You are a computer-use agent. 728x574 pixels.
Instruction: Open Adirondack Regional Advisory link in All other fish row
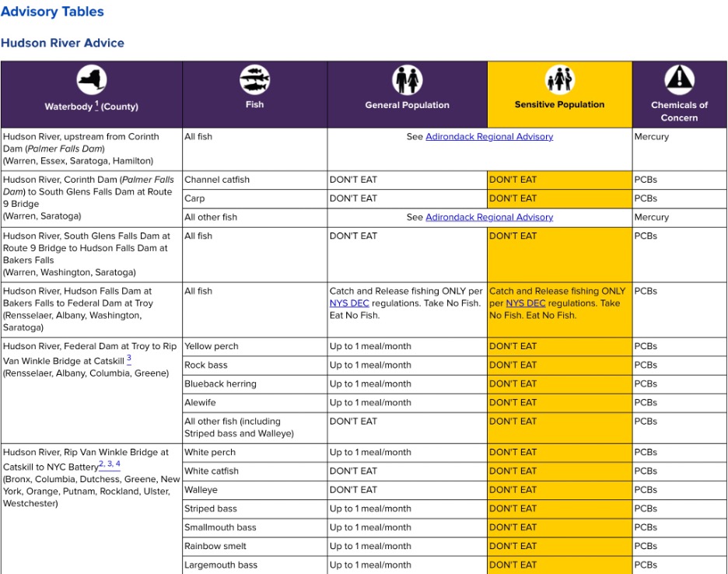tap(489, 218)
